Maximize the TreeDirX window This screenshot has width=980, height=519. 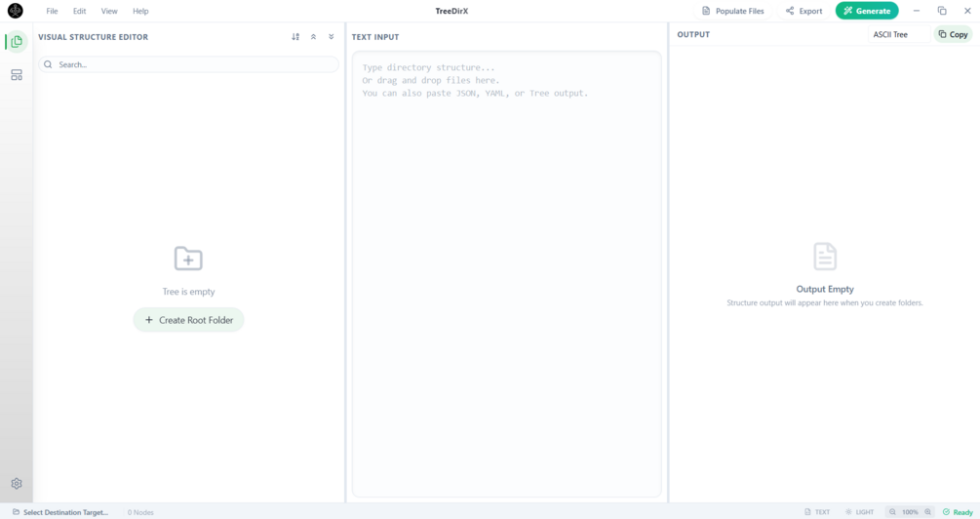click(x=942, y=11)
